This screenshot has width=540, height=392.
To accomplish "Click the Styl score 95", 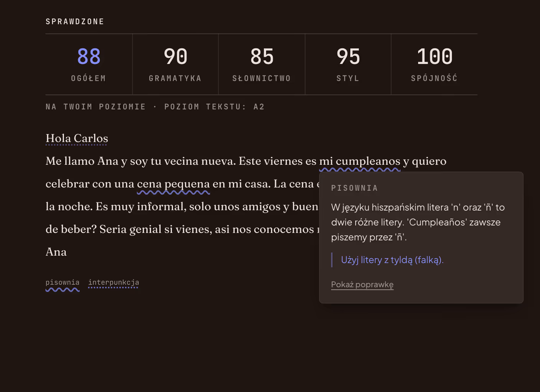I will click(348, 64).
